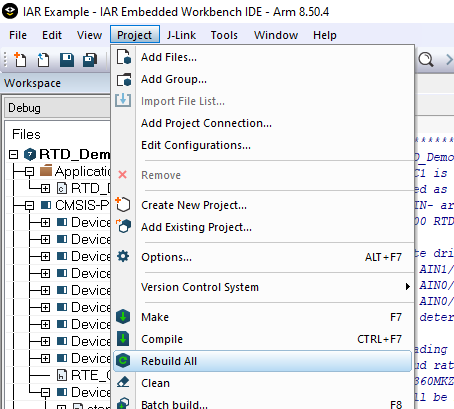Choose Add Group... menu entry
This screenshot has width=454, height=409.
pos(263,79)
